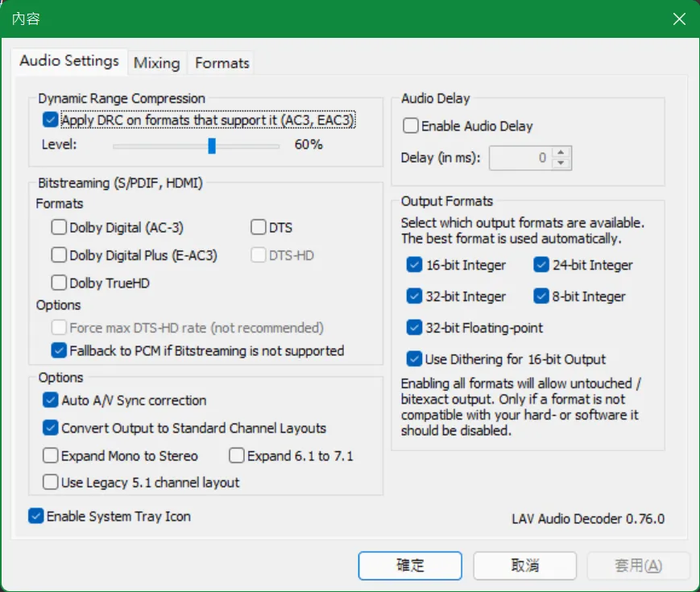Image resolution: width=700 pixels, height=592 pixels.
Task: Uncheck Fallback to PCM option
Action: [59, 350]
